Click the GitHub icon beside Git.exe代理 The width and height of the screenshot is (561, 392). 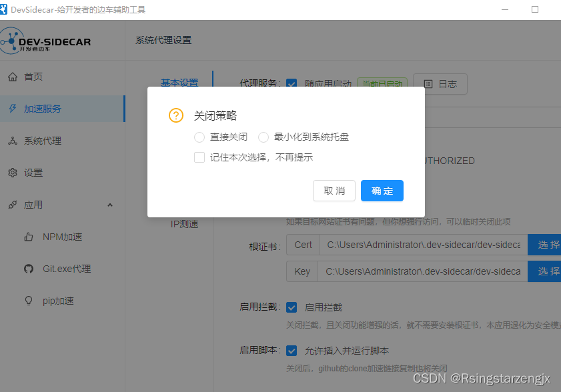point(29,269)
